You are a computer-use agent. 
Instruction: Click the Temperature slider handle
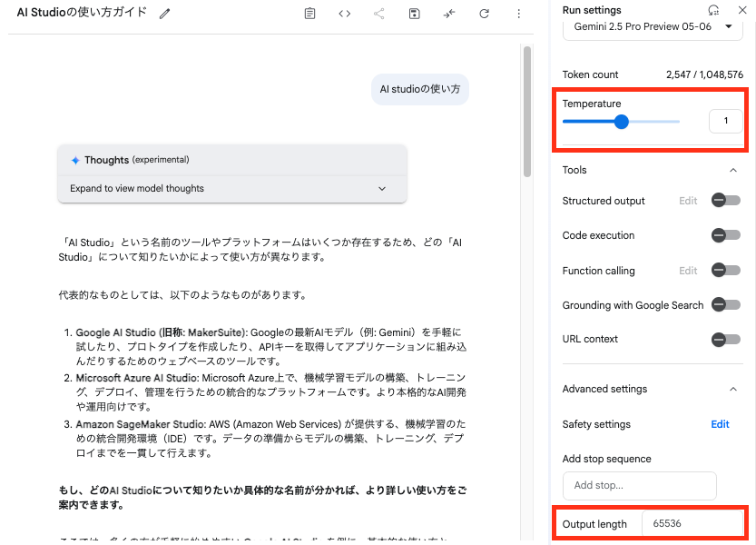(x=622, y=122)
